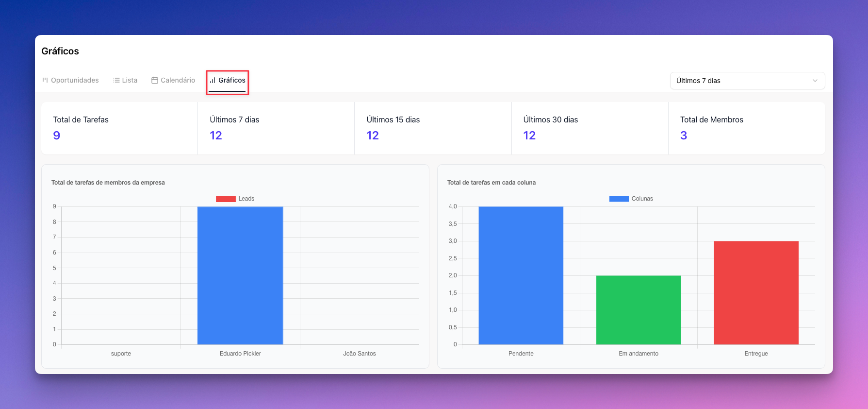Select the red Entregue bar
The width and height of the screenshot is (868, 409).
coord(756,292)
